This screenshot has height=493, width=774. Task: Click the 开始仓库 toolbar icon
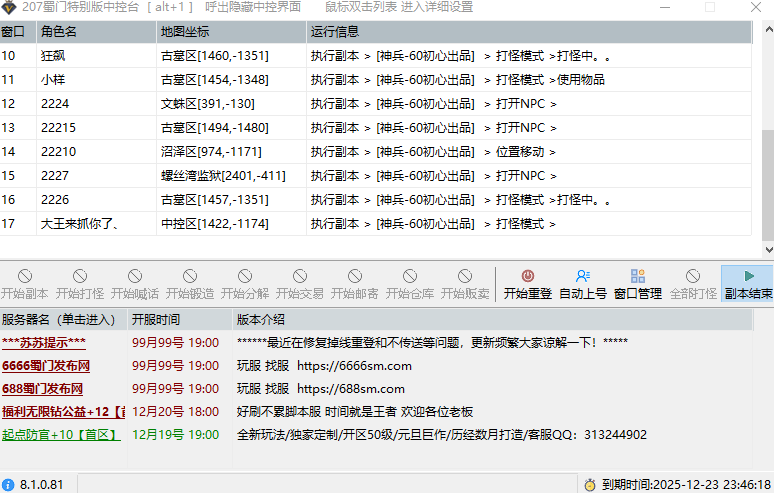point(410,277)
